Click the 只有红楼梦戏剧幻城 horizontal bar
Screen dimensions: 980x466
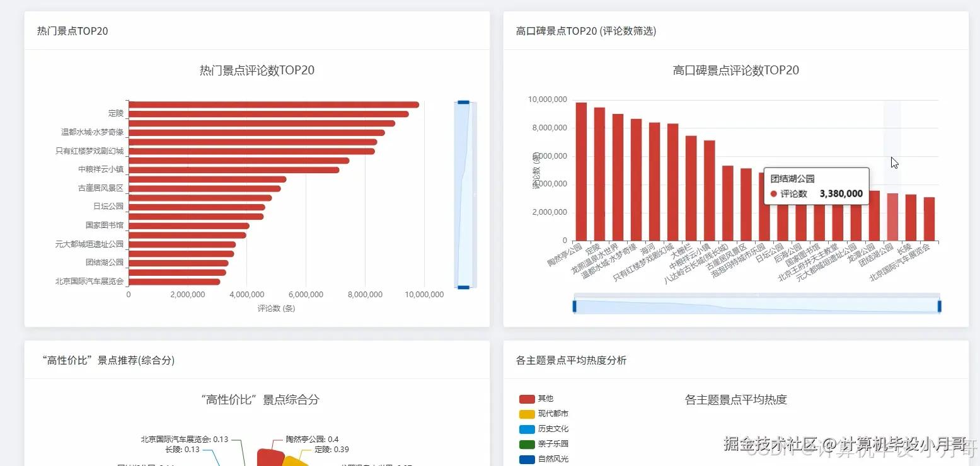point(251,151)
